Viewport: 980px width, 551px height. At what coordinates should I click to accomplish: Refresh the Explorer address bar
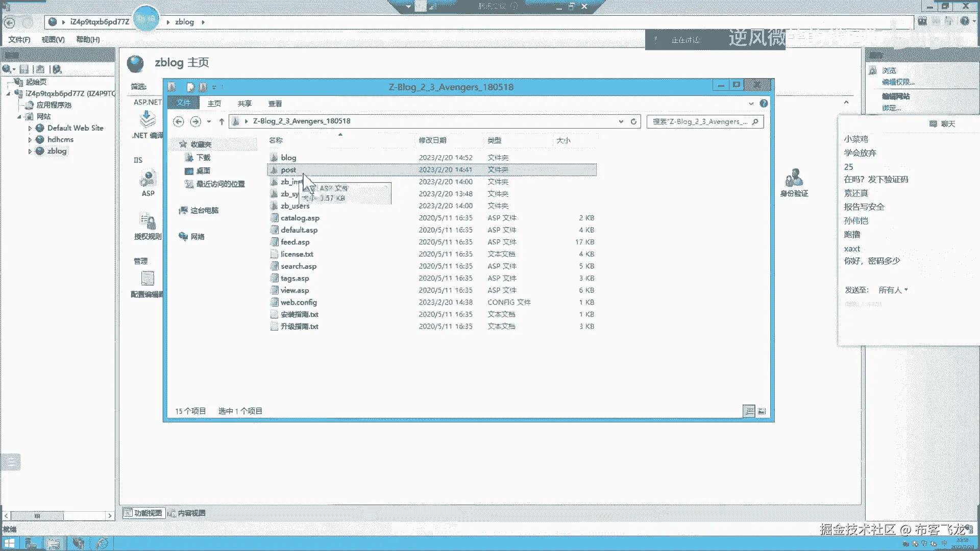pyautogui.click(x=633, y=121)
